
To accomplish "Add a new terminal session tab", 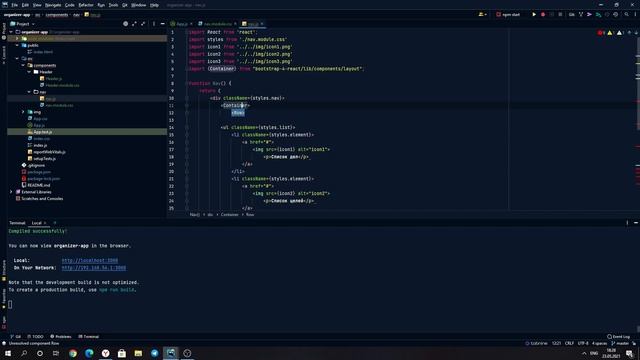I will [55, 223].
